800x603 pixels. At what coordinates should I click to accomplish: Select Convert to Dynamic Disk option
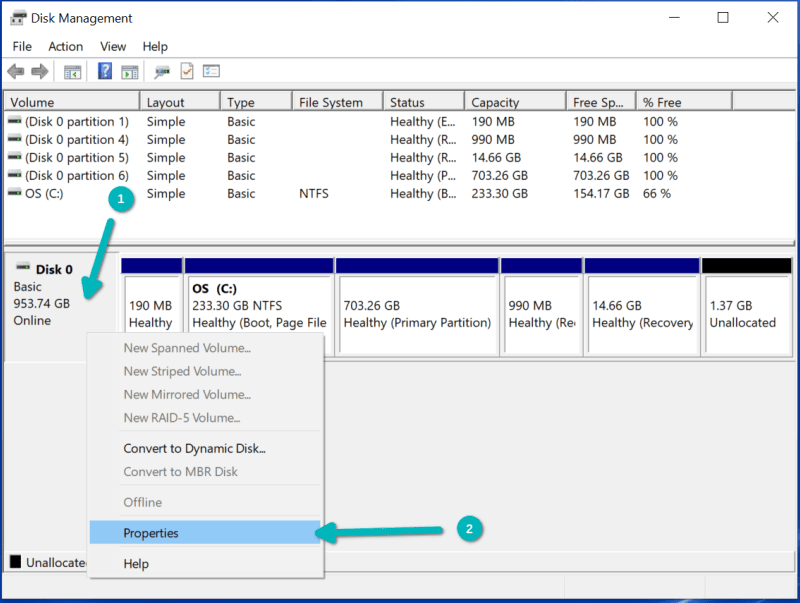(x=194, y=449)
